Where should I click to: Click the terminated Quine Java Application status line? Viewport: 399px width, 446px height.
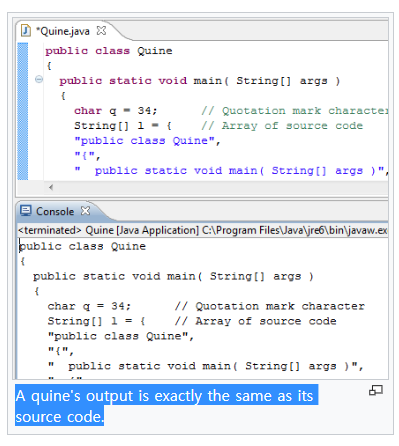(x=203, y=230)
